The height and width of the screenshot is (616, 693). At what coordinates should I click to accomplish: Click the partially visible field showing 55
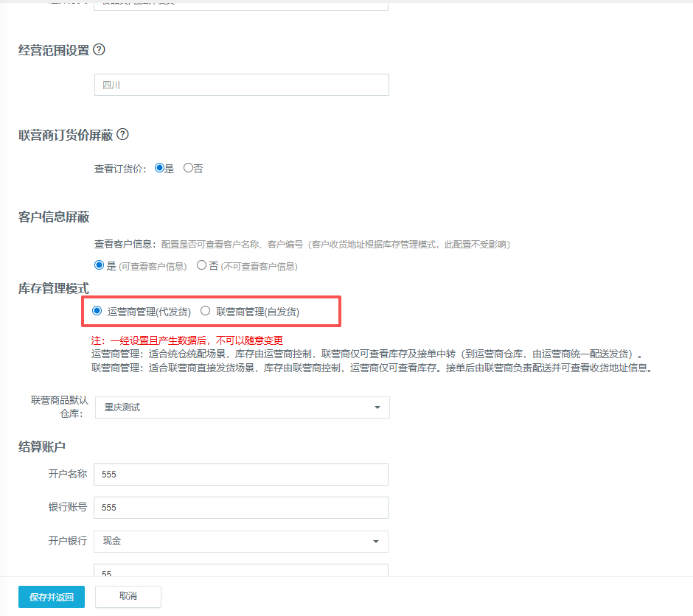pyautogui.click(x=241, y=570)
